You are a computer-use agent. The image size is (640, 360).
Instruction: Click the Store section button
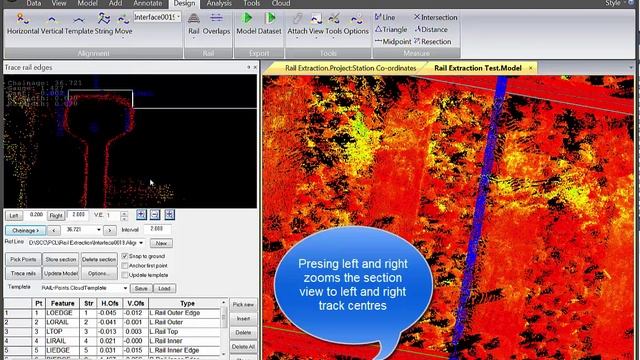61,259
